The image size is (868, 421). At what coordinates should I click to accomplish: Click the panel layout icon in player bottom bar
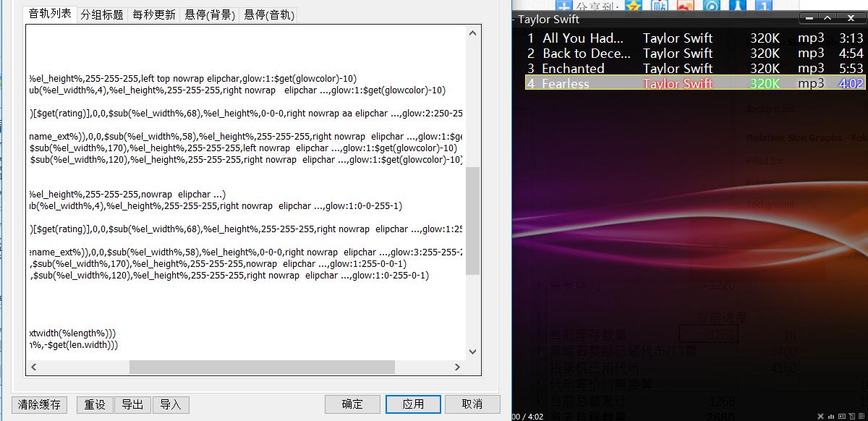842,417
